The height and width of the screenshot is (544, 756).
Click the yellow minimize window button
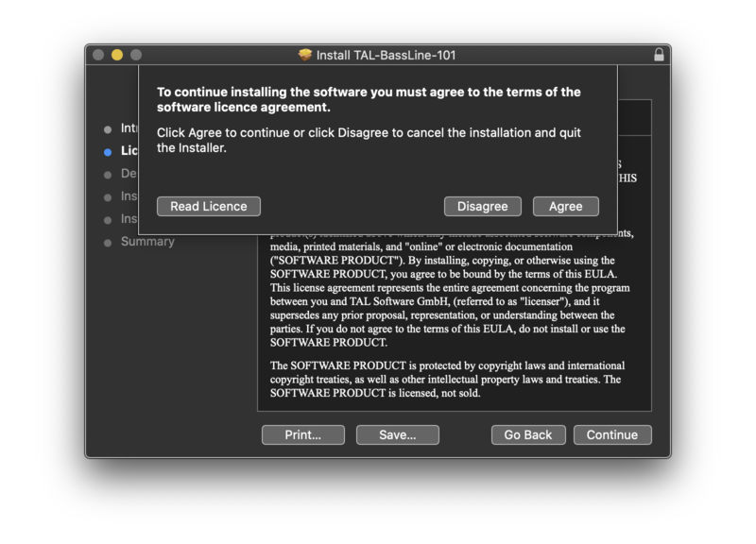click(116, 55)
